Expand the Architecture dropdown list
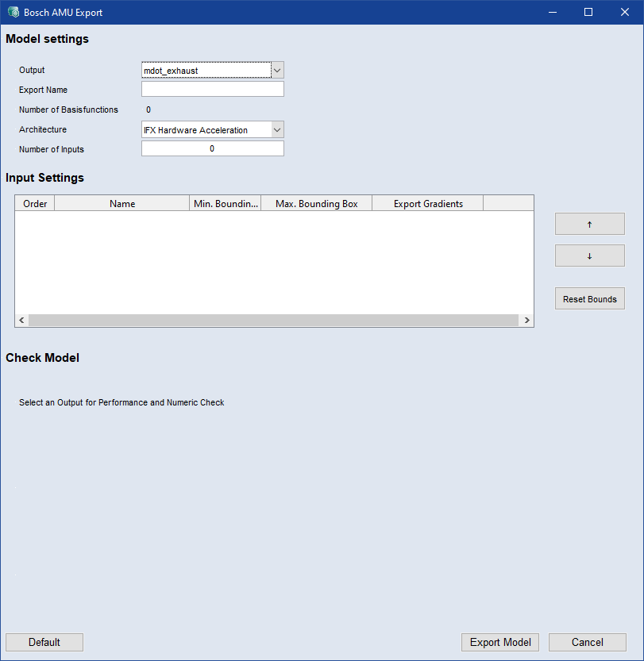The image size is (644, 661). [x=277, y=130]
